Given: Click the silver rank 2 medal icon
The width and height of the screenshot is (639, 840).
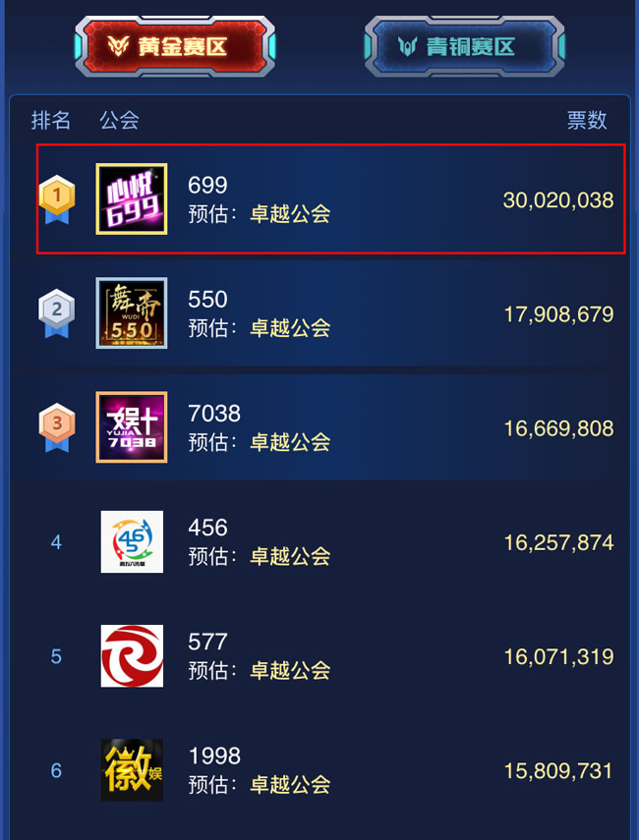Looking at the screenshot, I should click(57, 314).
